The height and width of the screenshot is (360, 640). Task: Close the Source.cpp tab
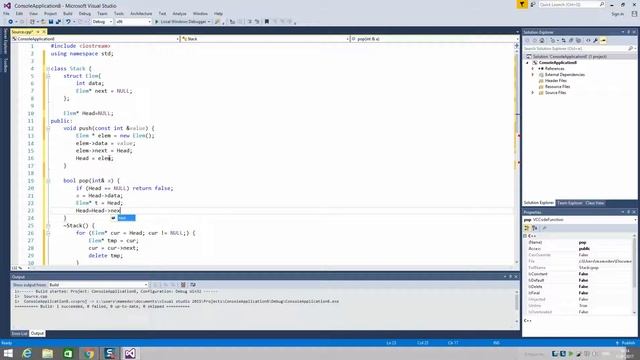click(x=44, y=32)
